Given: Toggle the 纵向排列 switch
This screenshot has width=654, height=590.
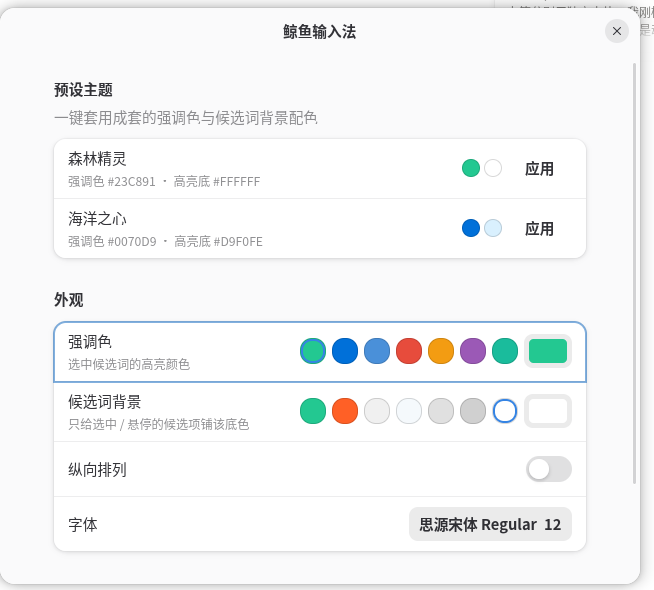Looking at the screenshot, I should pos(548,469).
